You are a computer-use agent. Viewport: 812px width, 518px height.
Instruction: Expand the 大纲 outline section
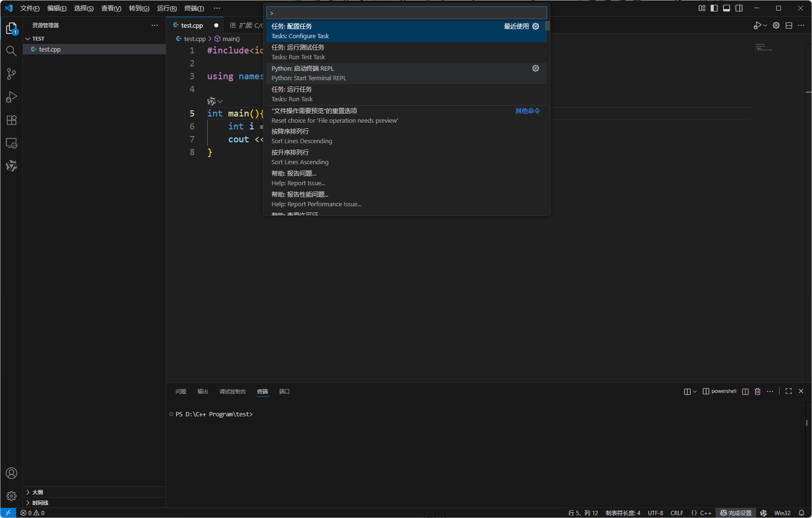(x=37, y=492)
